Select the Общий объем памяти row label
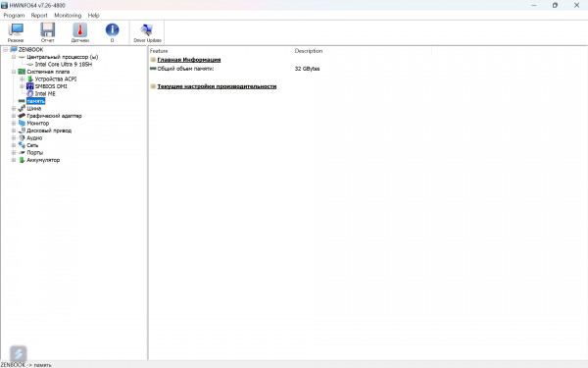Viewport: 588px width, 368px height. (x=185, y=69)
